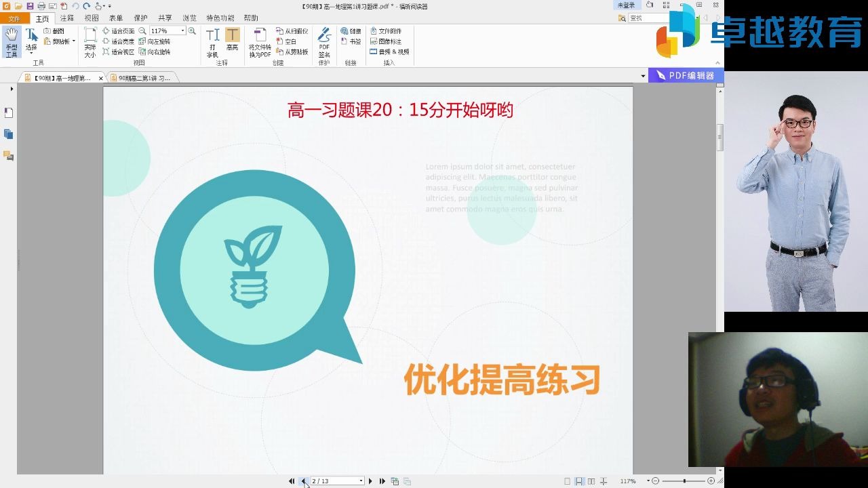Viewport: 868px width, 488px height.
Task: Choose Fit Page (适合页面)
Action: (x=119, y=31)
